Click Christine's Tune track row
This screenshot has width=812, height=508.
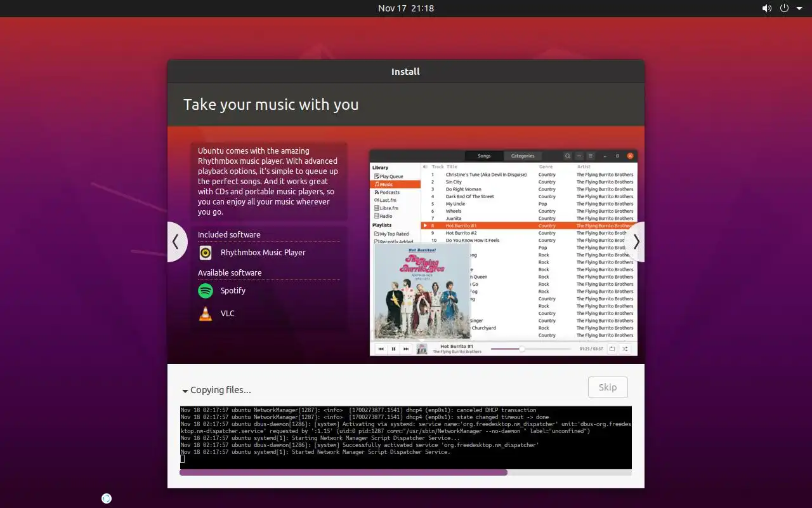(529, 175)
